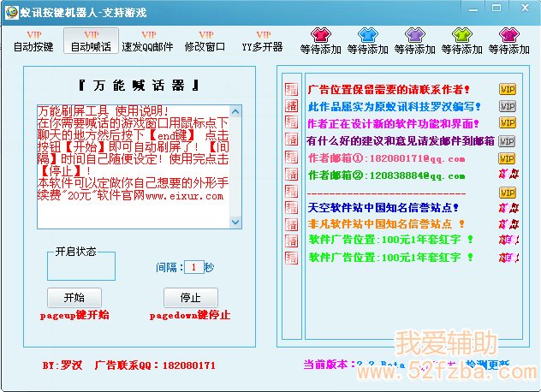
Task: Click the 间隔 seconds input field
Action: click(x=194, y=267)
